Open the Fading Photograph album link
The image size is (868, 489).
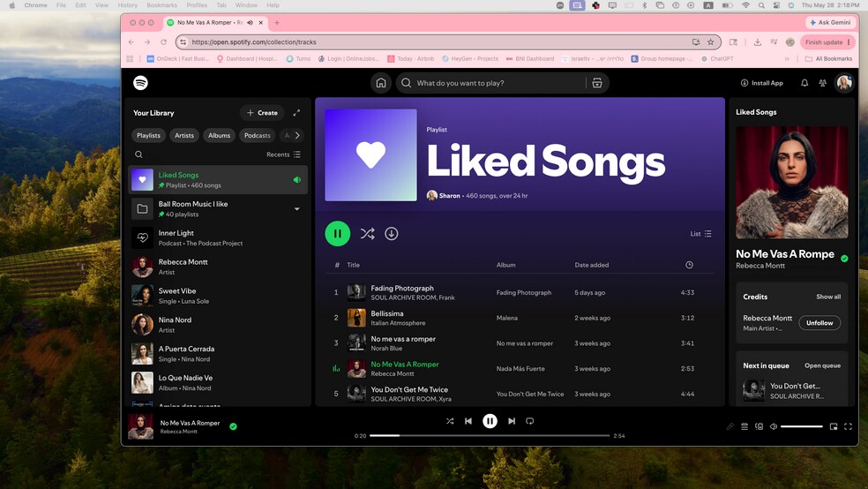coord(524,292)
